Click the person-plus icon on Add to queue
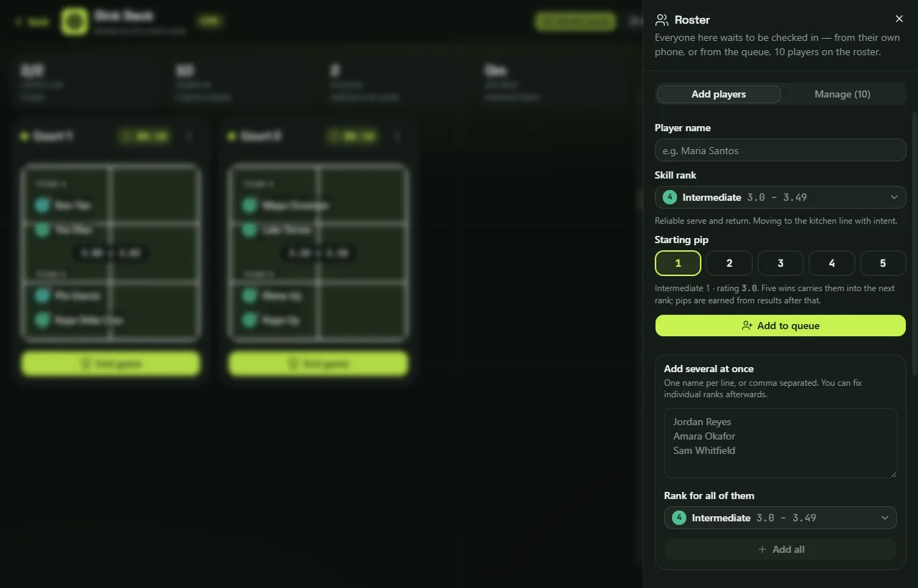918x588 pixels. coord(747,326)
